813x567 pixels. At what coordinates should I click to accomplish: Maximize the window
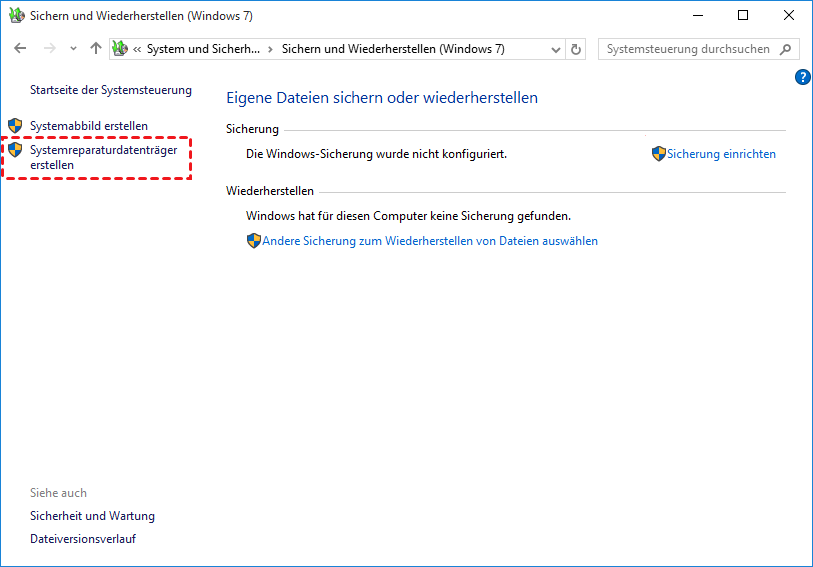pos(742,16)
